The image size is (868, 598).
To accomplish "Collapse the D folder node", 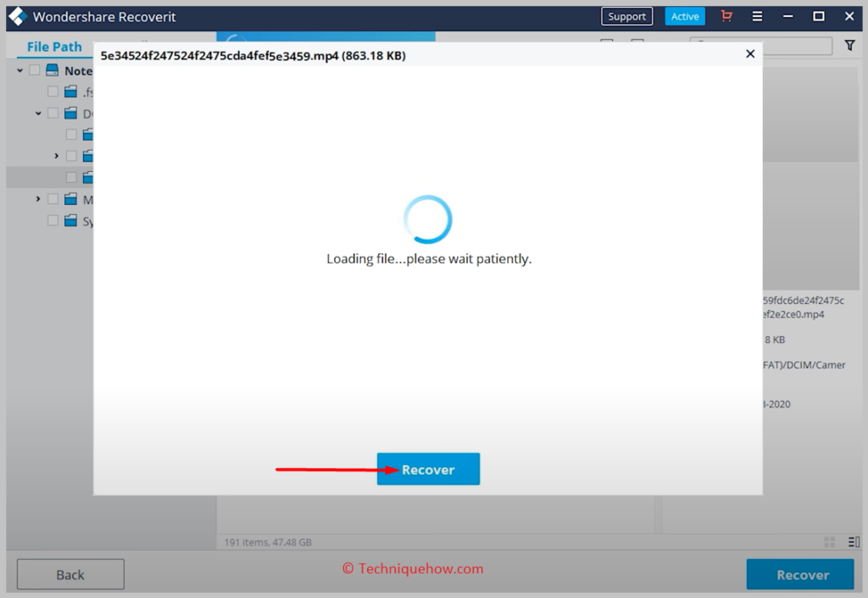I will point(38,114).
